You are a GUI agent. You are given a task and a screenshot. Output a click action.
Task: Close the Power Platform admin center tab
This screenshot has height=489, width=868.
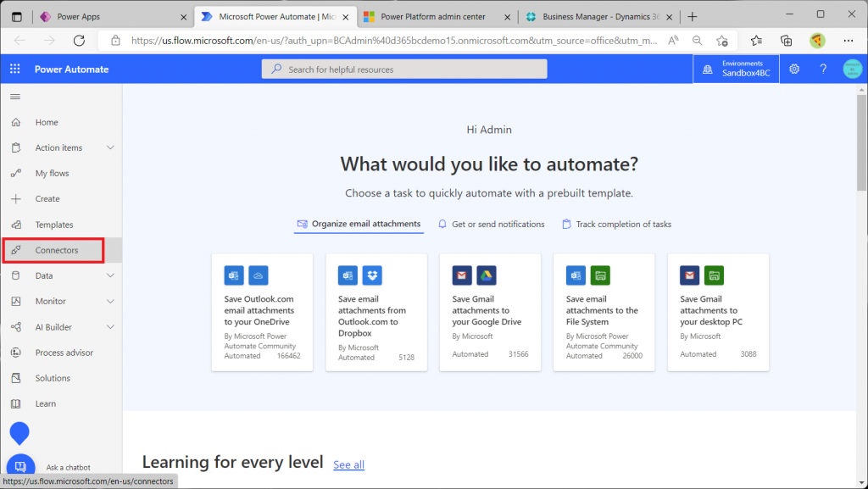click(507, 17)
